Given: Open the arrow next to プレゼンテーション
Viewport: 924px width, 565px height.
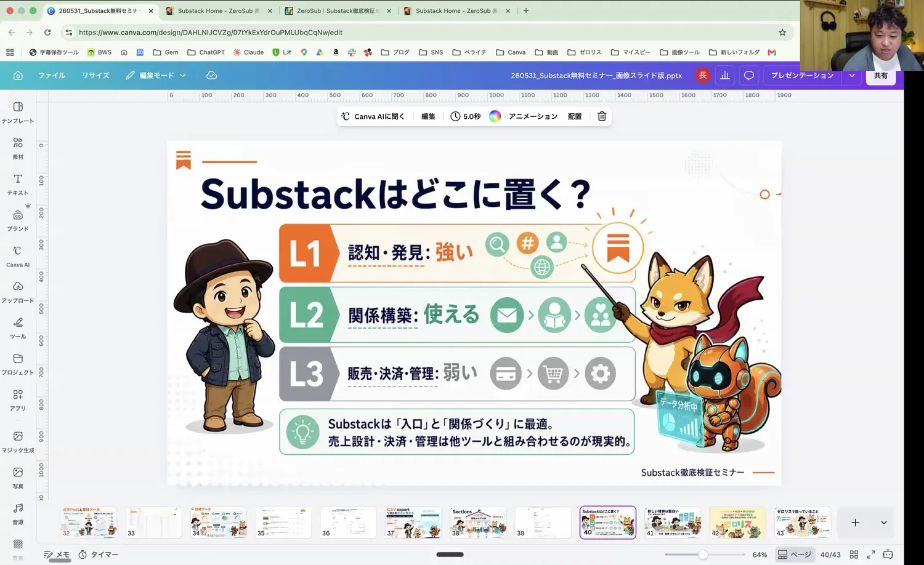Looking at the screenshot, I should coord(852,75).
